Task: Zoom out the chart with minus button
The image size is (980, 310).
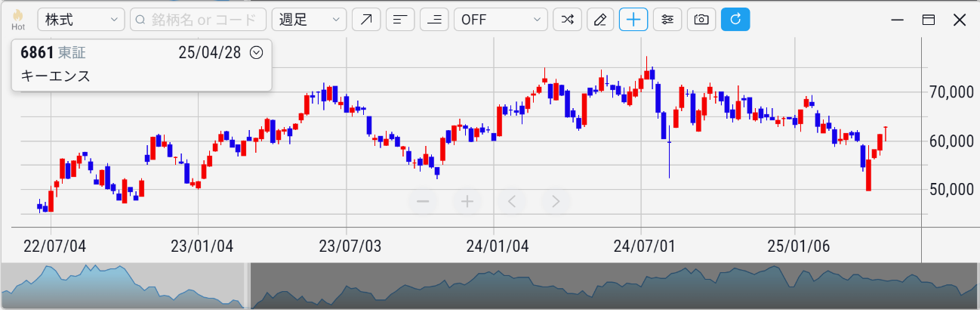Action: [x=423, y=201]
